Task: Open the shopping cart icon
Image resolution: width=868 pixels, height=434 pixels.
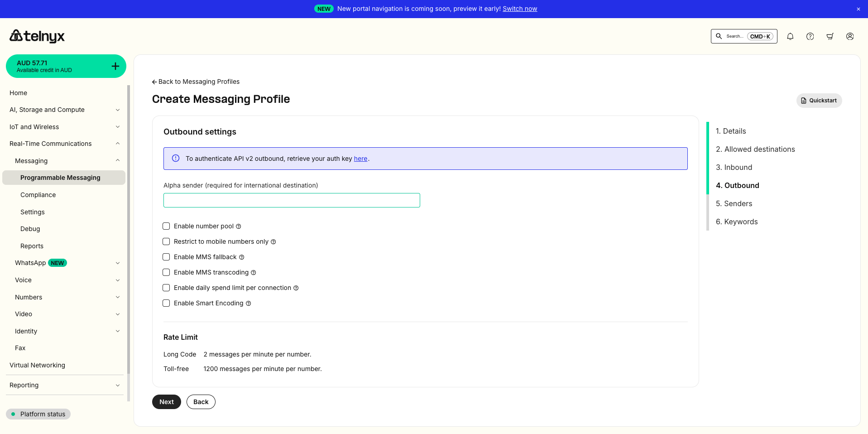Action: (830, 36)
